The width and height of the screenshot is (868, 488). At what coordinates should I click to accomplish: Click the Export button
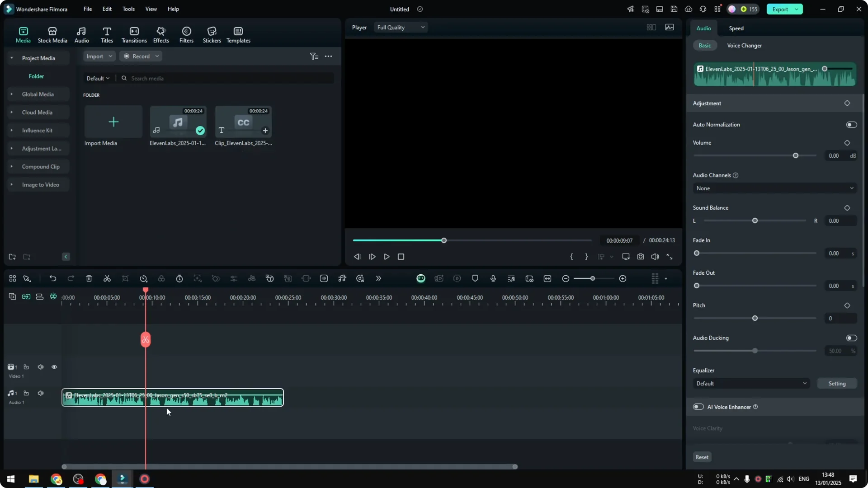[x=780, y=9]
